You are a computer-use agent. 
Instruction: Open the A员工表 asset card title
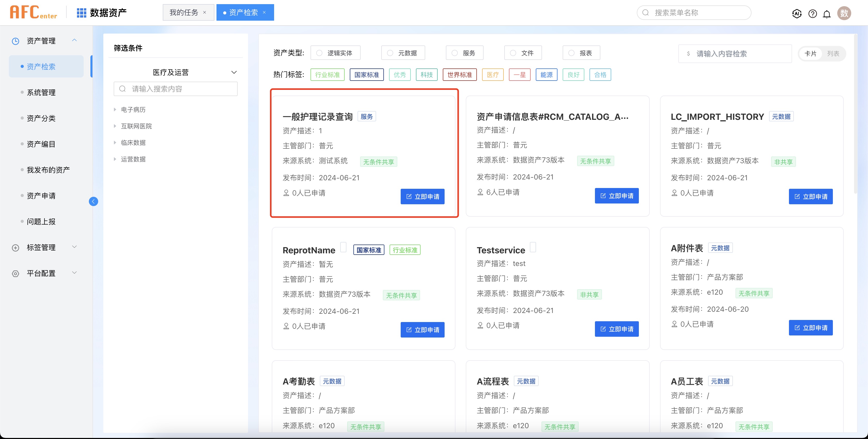pyautogui.click(x=687, y=381)
